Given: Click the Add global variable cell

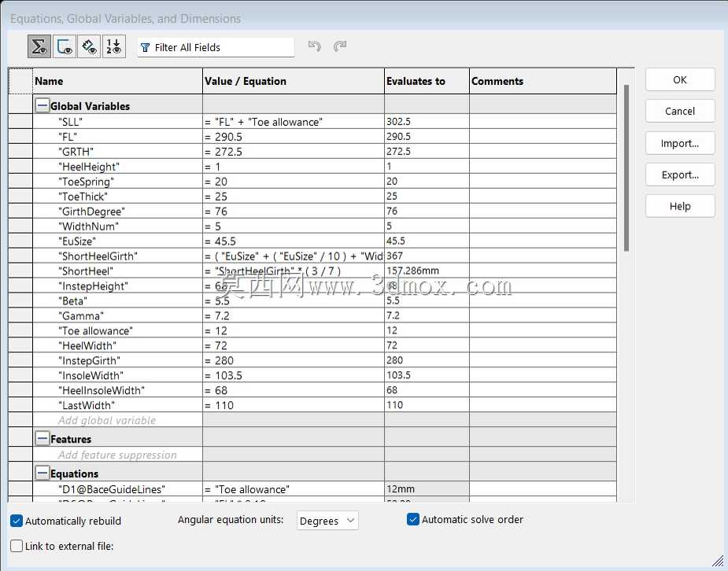Looking at the screenshot, I should (117, 420).
